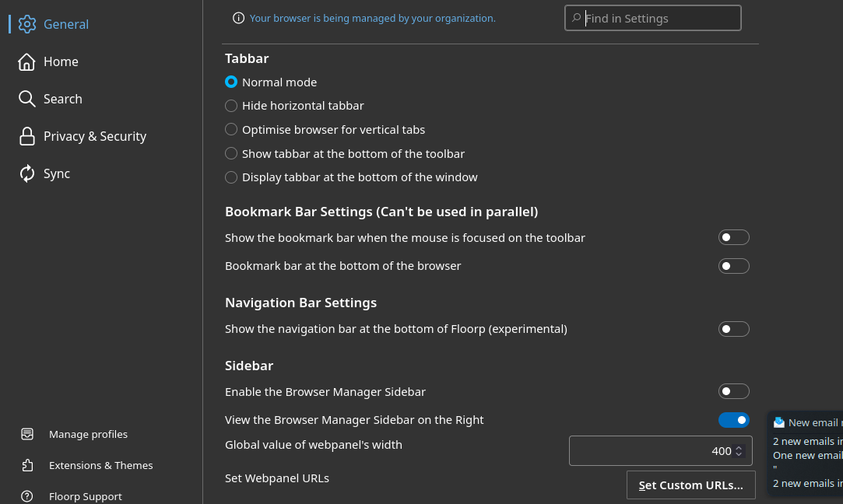The height and width of the screenshot is (504, 843).
Task: Open Extensions & Themes puzzle icon
Action: pyautogui.click(x=27, y=465)
